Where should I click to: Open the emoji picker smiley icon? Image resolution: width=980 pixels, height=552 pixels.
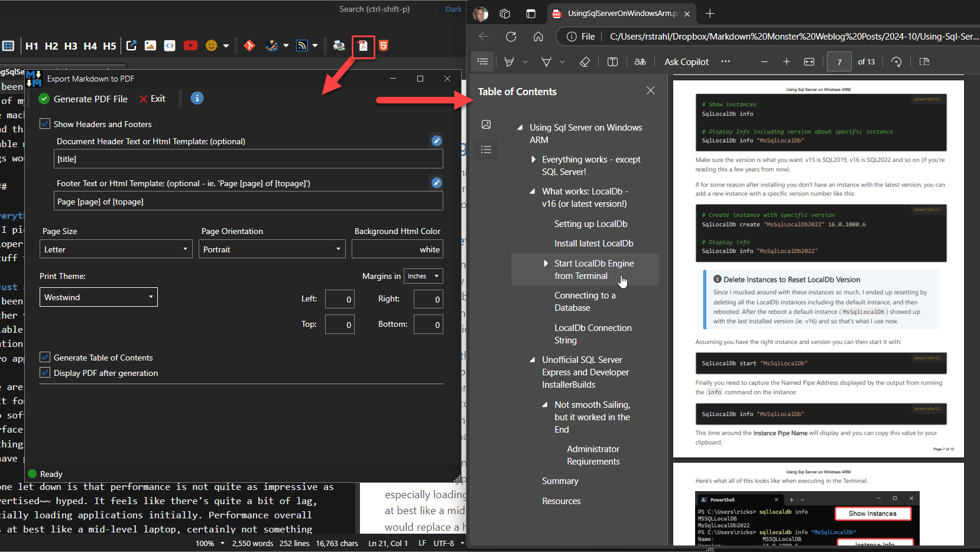click(x=211, y=46)
